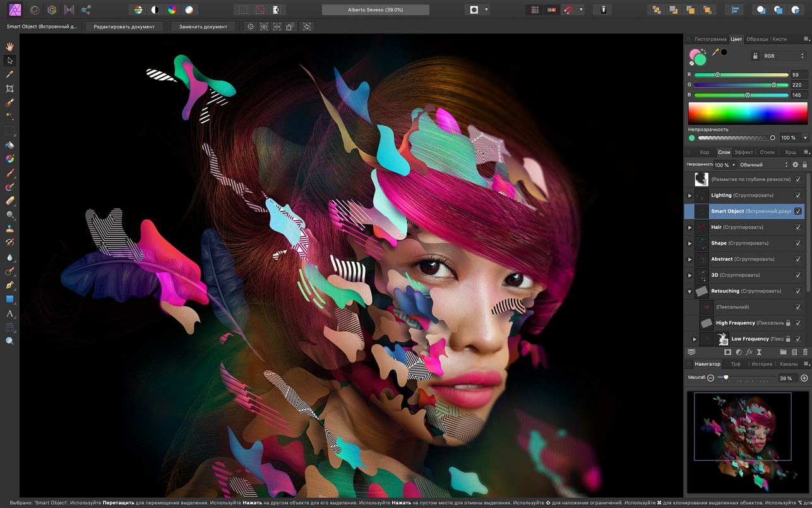Open the blend mode dropdown 'Обычный'
812x508 pixels.
[764, 165]
